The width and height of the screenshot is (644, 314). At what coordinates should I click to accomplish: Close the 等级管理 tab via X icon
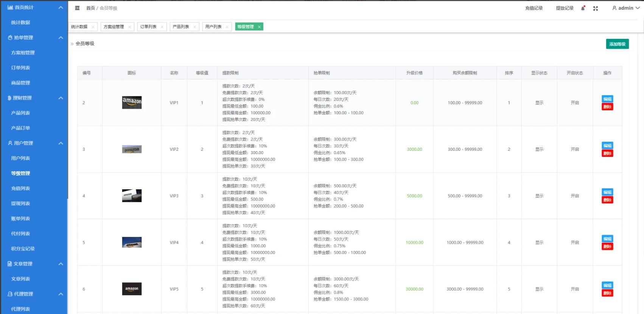[x=259, y=27]
